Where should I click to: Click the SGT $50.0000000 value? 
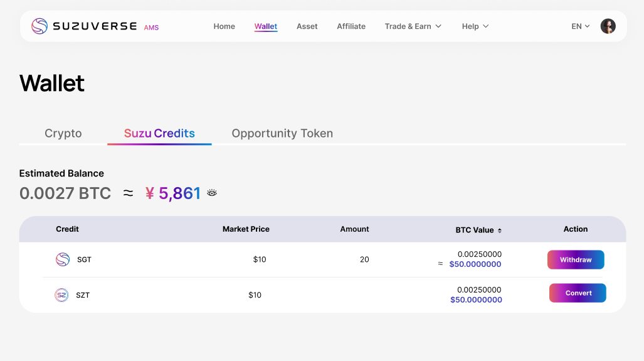pos(475,264)
